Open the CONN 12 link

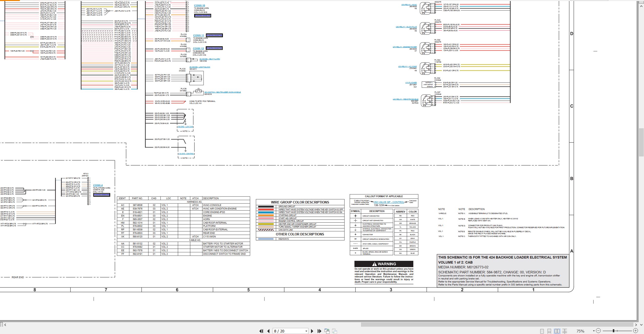[198, 49]
